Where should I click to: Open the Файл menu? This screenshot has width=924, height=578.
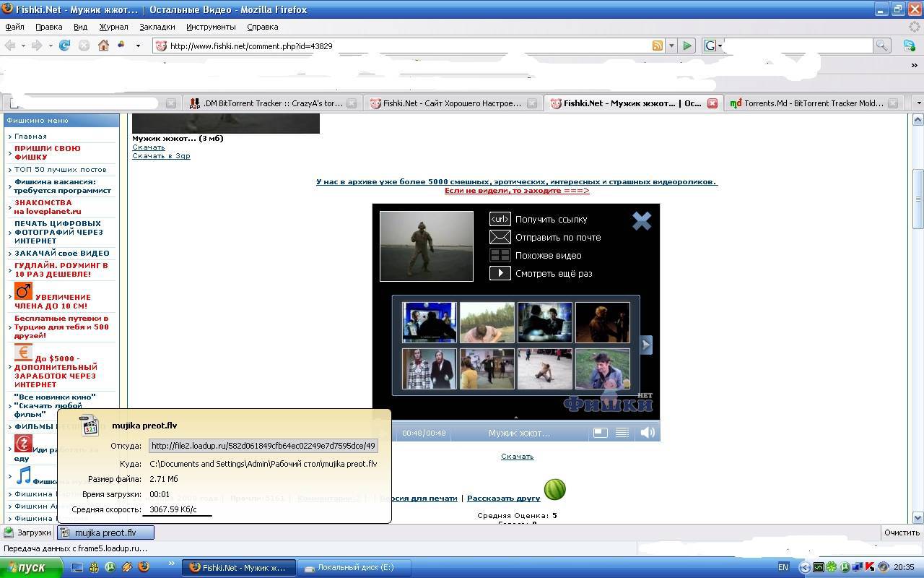pyautogui.click(x=14, y=27)
